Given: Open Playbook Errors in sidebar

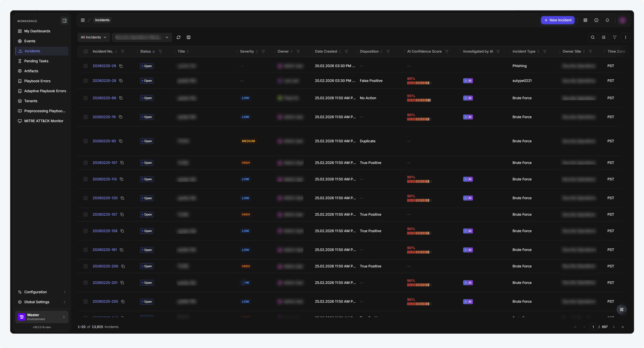Looking at the screenshot, I should coord(42,81).
